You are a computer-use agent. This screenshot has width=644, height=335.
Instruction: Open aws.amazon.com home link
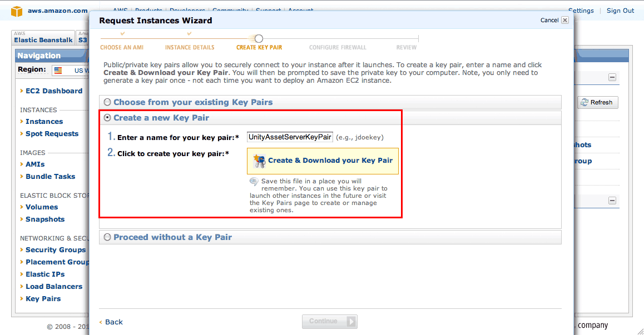coord(57,11)
